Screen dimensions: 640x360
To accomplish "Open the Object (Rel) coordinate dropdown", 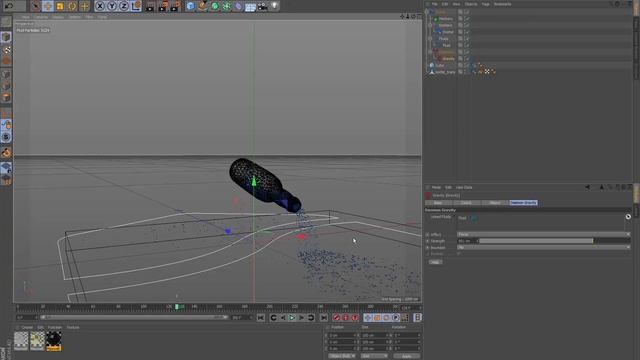I will click(x=342, y=356).
